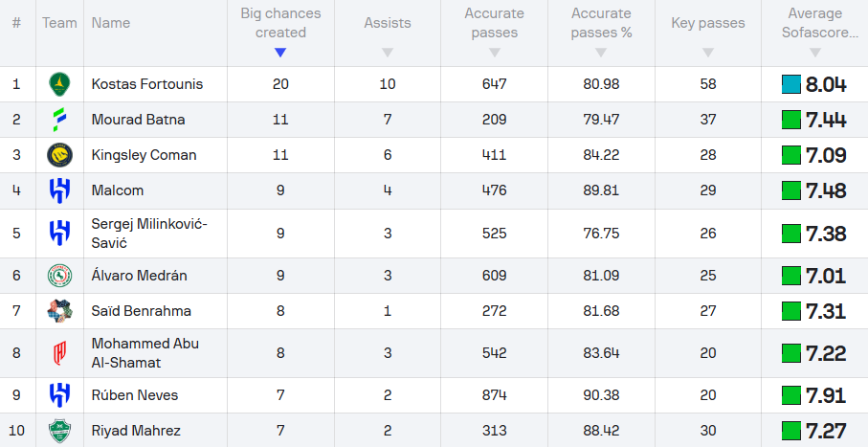This screenshot has width=868, height=447.
Task: Sort by Key passes column arrow
Action: coord(708,53)
